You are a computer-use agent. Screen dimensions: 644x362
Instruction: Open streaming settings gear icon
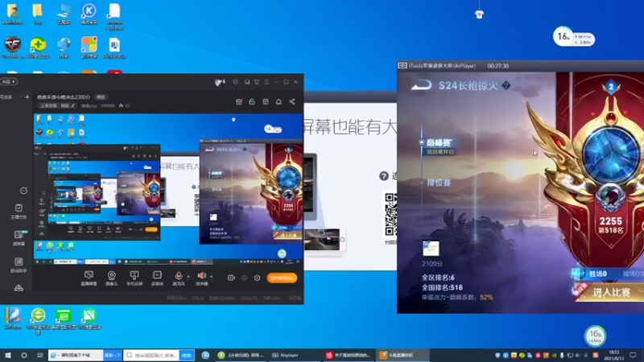click(x=257, y=278)
